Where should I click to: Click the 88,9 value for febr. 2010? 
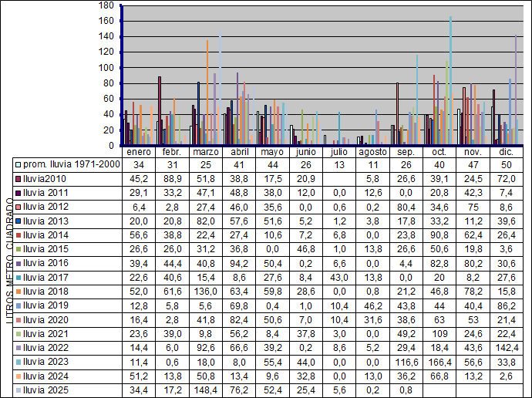[x=173, y=178]
